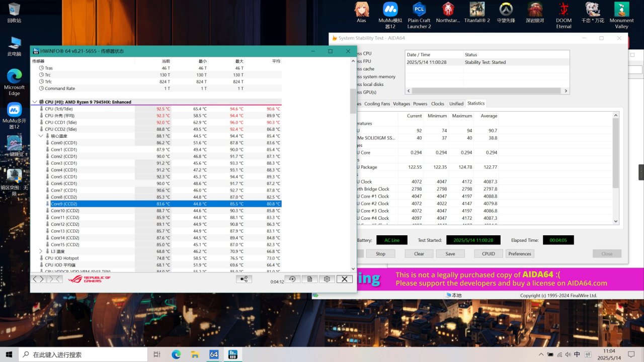Open 回收站 recycle bin icon
The width and height of the screenshot is (644, 362).
click(14, 13)
